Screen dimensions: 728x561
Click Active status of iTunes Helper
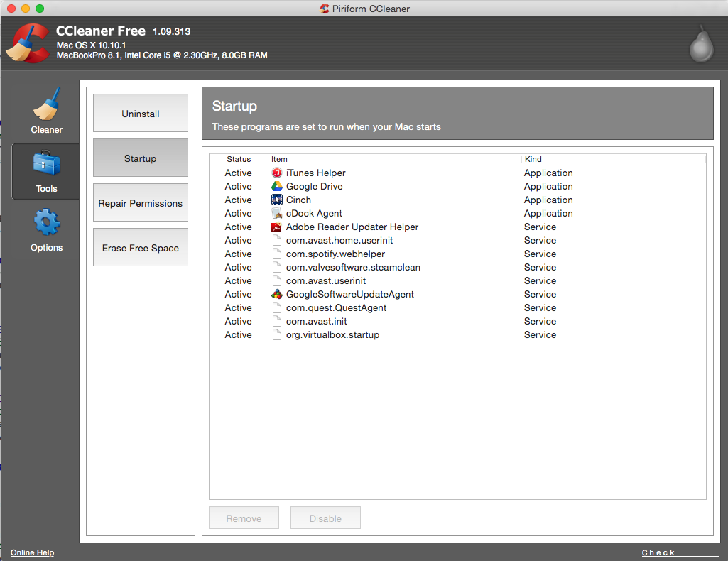[238, 173]
